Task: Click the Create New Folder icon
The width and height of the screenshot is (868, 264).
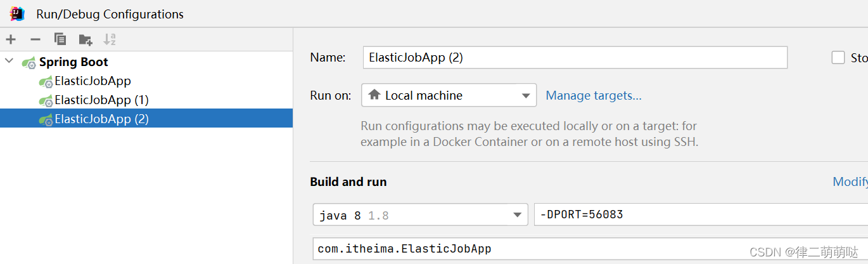Action: (x=86, y=39)
